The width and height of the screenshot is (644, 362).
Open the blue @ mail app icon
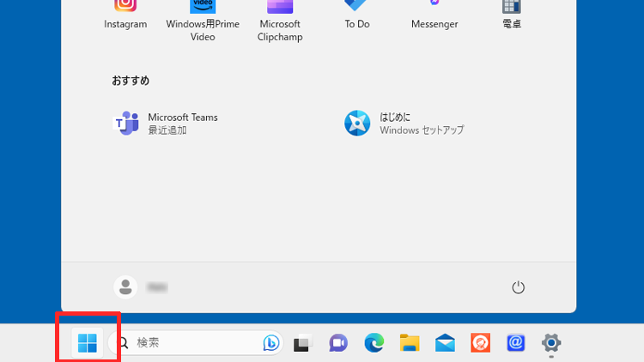pyautogui.click(x=516, y=343)
